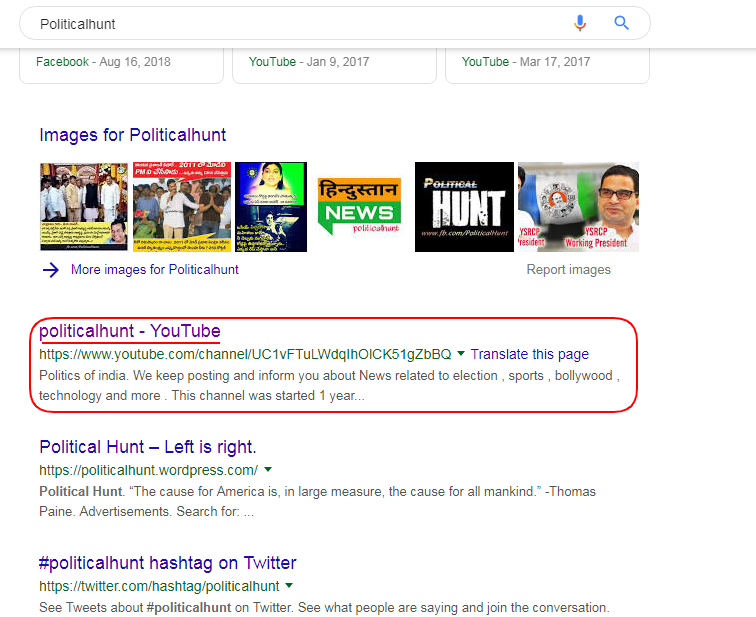
Task: Open the politicalhunt - YouTube result title
Action: tap(130, 331)
